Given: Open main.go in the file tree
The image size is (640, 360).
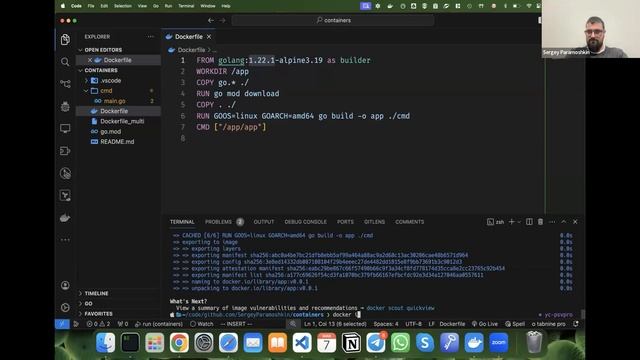Looking at the screenshot, I should (114, 101).
